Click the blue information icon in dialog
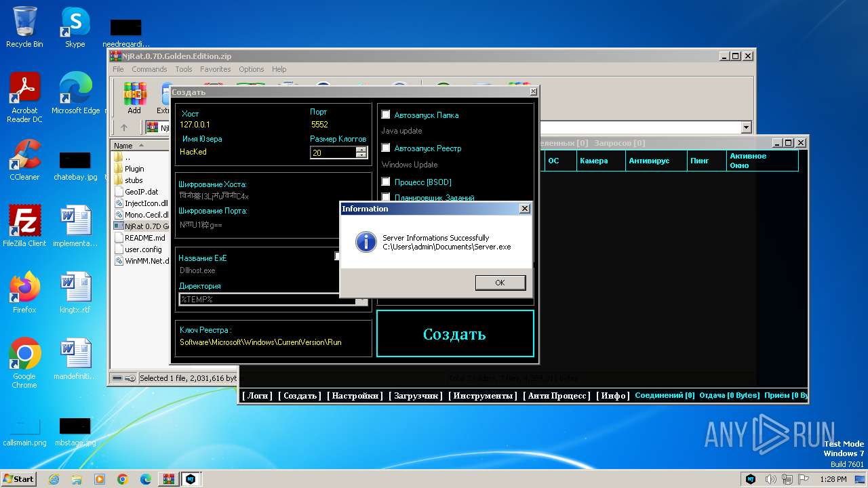 (366, 242)
